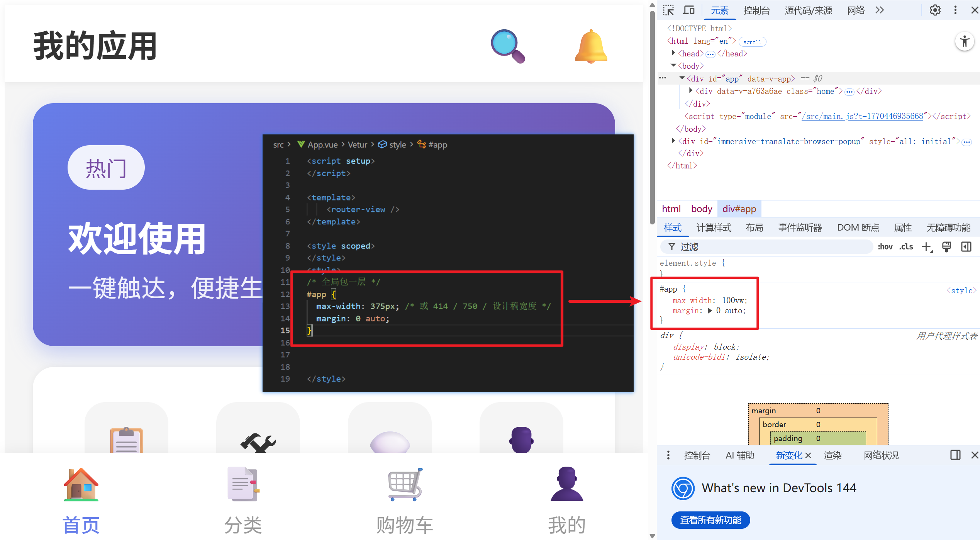
Task: Tap the 购物车 bottom navigation item
Action: pos(405,502)
